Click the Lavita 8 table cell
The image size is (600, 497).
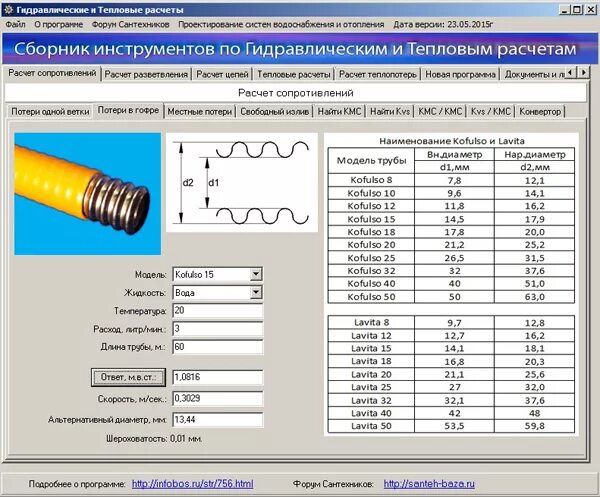[371, 323]
